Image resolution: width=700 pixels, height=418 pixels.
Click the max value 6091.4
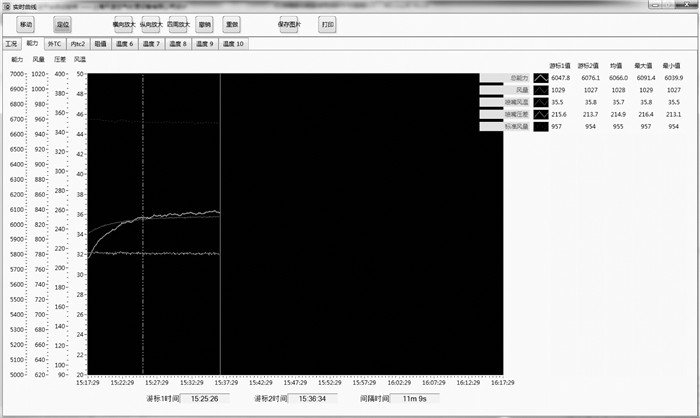point(646,78)
